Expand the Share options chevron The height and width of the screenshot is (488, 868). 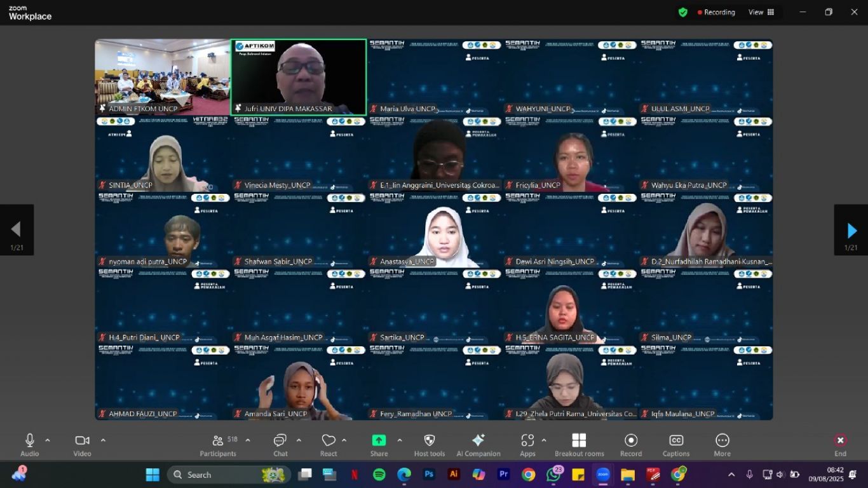[400, 440]
